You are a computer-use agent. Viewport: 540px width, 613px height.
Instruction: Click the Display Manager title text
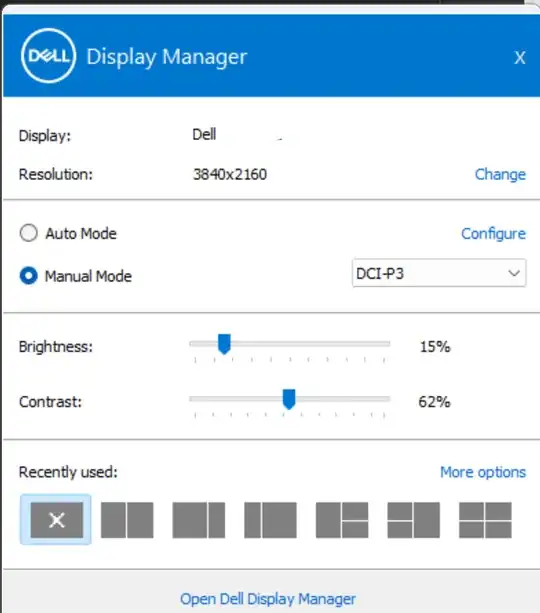tap(167, 57)
